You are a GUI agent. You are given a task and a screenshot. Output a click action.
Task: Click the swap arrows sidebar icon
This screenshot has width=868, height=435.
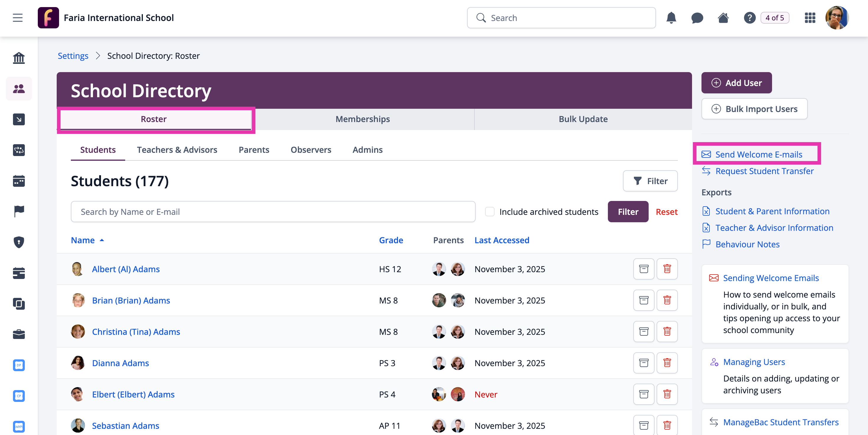tap(19, 150)
